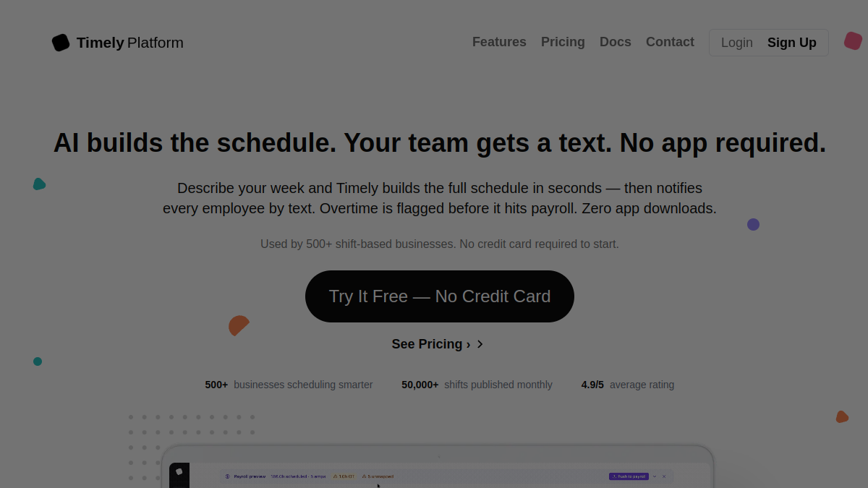Screen dimensions: 868x488
Task: Click the app logo in the preview sidebar
Action: click(179, 472)
